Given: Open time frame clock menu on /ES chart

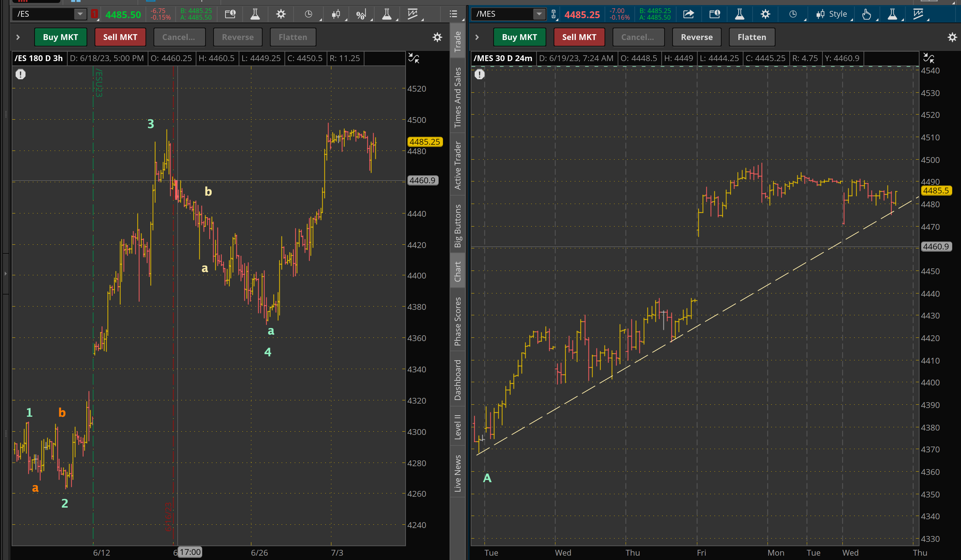Looking at the screenshot, I should coord(308,15).
